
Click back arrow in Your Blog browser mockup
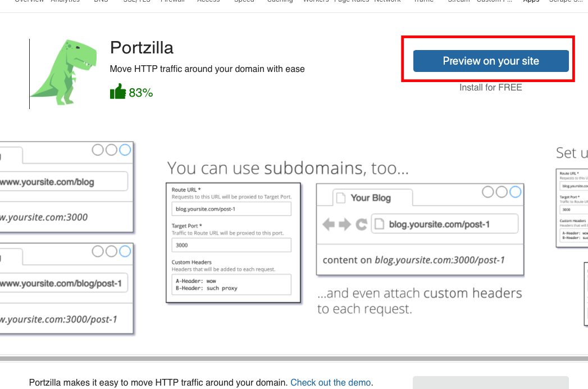click(x=329, y=225)
